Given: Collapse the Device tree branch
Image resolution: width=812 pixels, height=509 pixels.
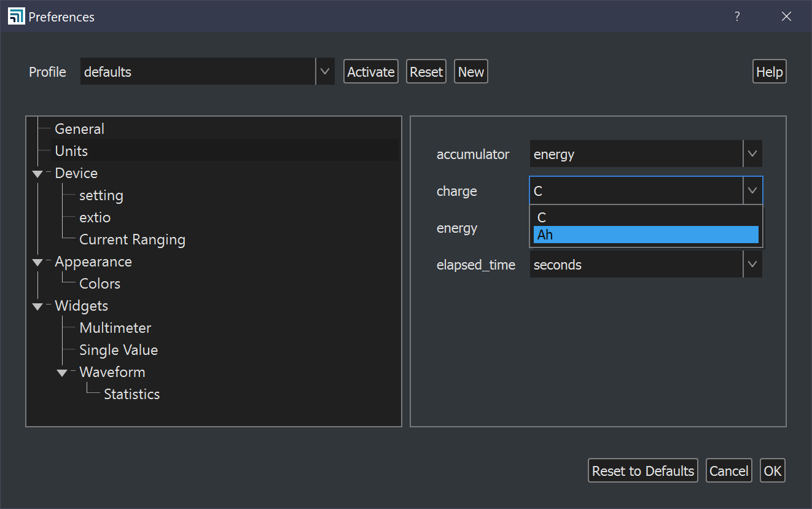Looking at the screenshot, I should pyautogui.click(x=37, y=174).
